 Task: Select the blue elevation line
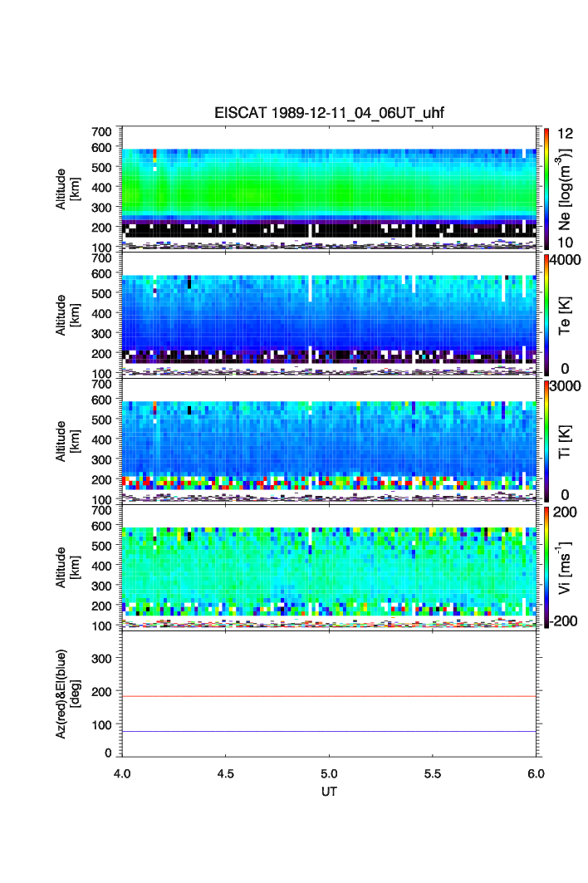[x=329, y=731]
